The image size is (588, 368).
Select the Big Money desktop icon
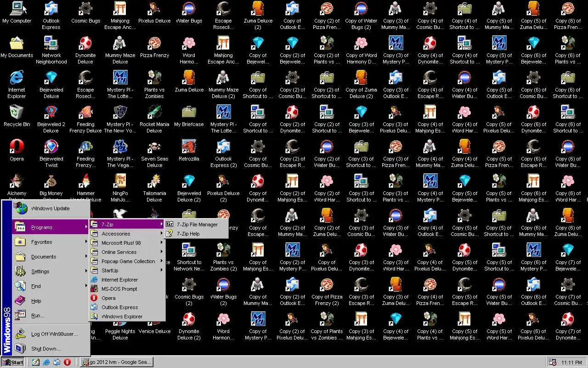[51, 185]
